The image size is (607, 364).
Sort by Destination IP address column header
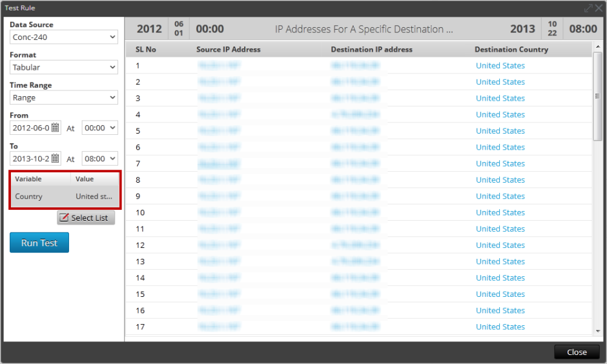(x=372, y=50)
